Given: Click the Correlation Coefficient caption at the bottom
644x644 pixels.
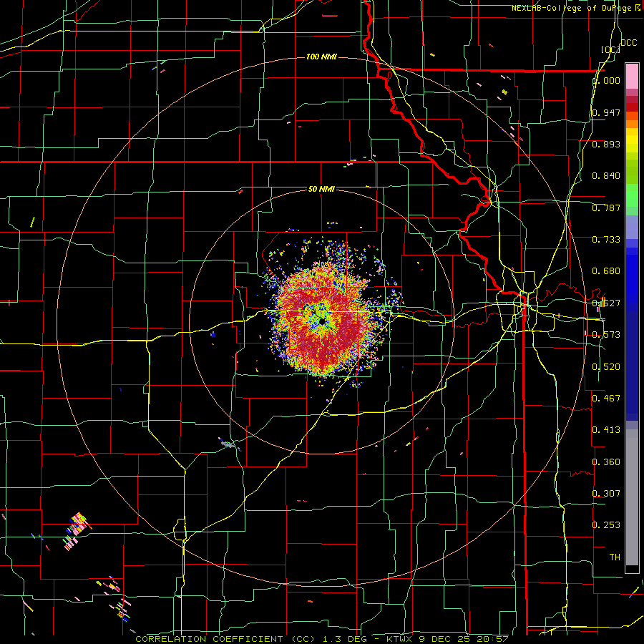Looking at the screenshot, I should 322,639.
